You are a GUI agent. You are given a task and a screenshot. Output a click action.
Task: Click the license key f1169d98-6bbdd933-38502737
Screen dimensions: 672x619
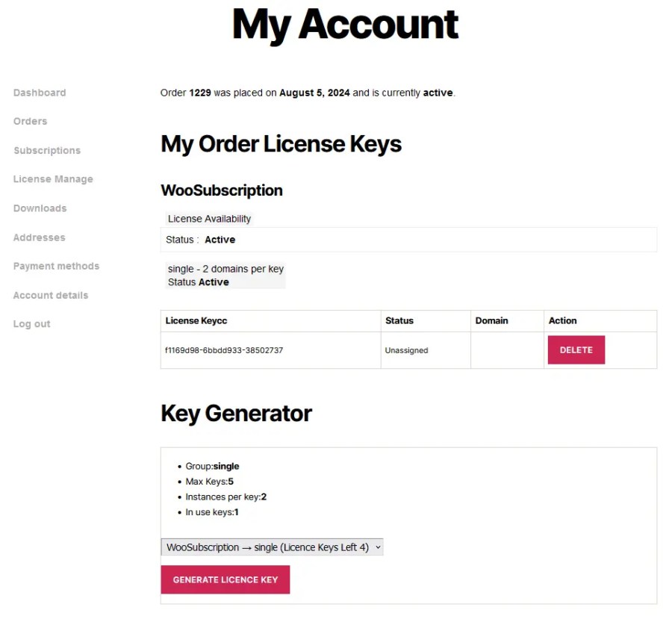pyautogui.click(x=224, y=350)
